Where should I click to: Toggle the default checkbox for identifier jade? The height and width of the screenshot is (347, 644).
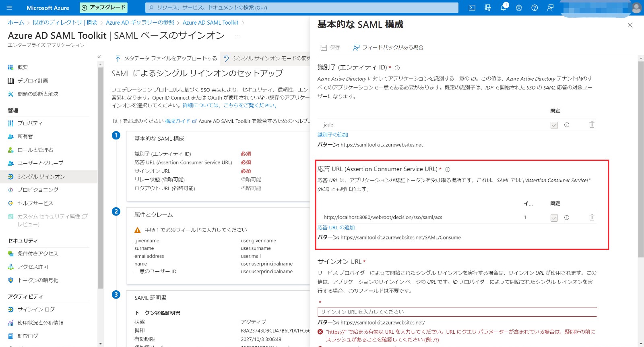[x=554, y=125]
